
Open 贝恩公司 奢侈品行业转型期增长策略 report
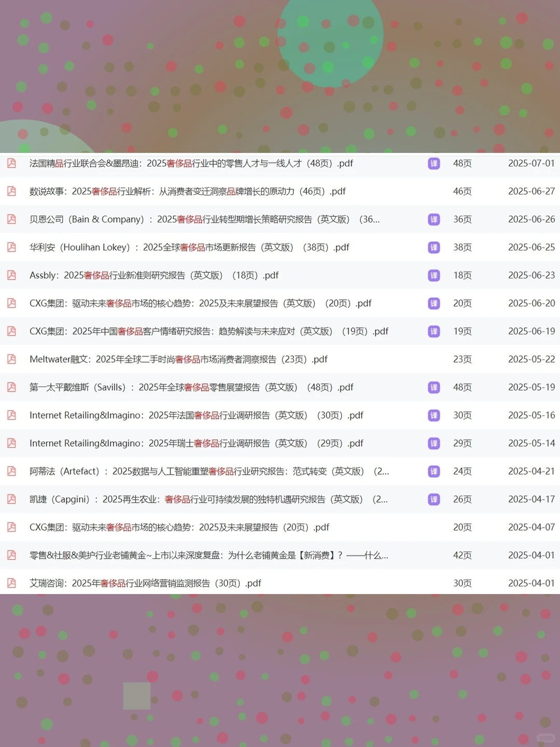[205, 219]
